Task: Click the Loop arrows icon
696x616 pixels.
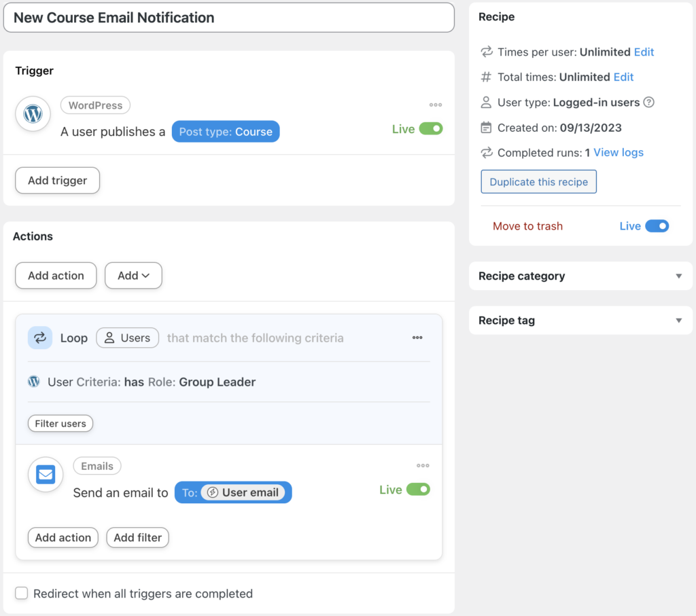Action: click(x=40, y=338)
